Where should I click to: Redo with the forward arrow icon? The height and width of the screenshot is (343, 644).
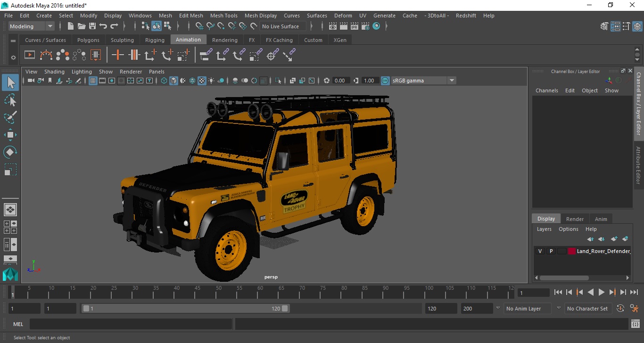114,26
